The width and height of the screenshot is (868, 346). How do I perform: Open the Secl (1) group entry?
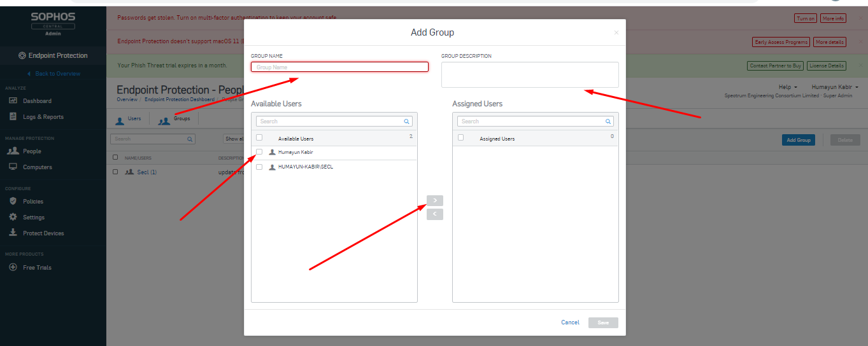(146, 172)
